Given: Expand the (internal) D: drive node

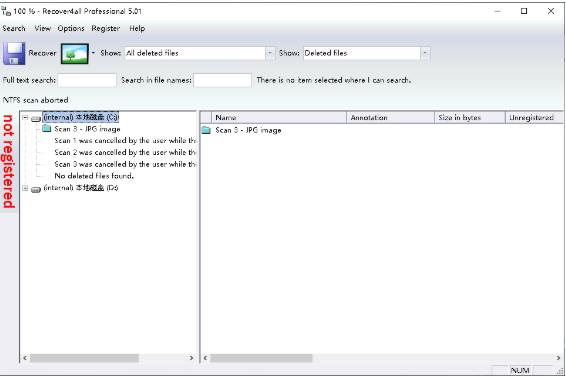Looking at the screenshot, I should 25,188.
